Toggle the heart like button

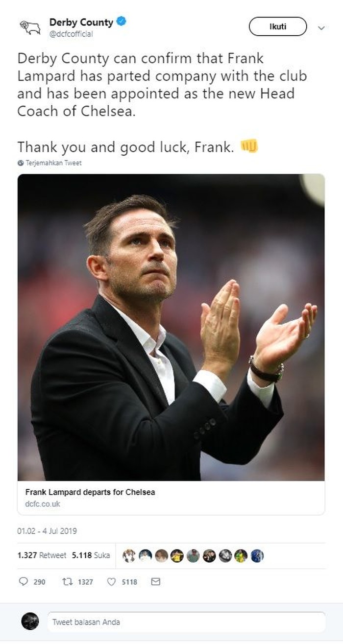111,582
